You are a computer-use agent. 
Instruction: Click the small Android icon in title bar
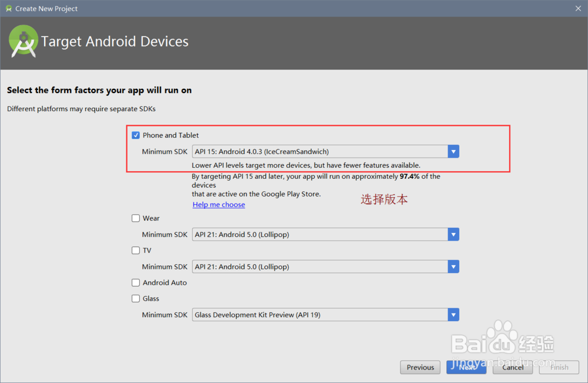8,9
